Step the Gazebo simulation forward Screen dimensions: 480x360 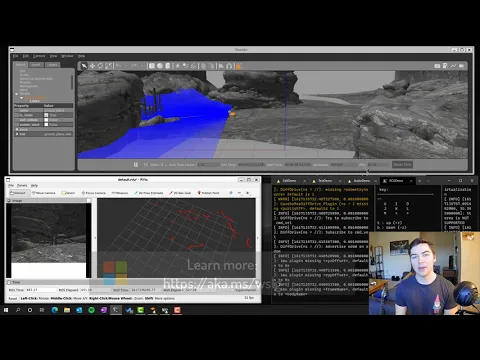(146, 165)
